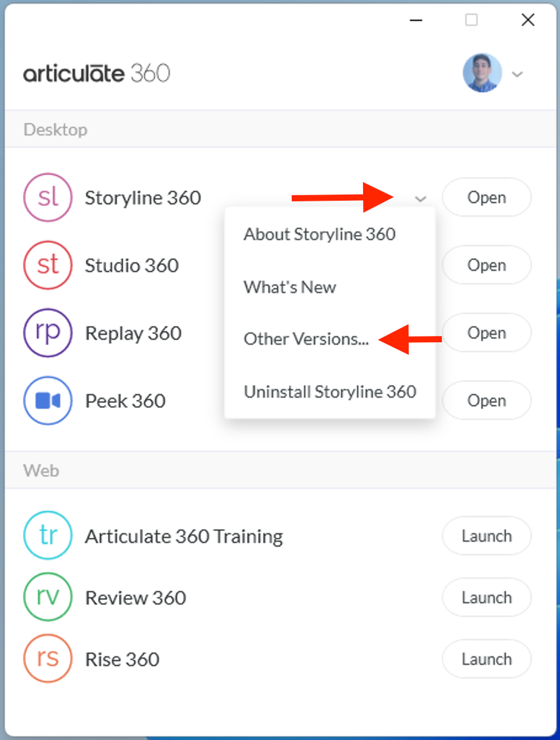Toggle the Storyline 360 options chevron
The width and height of the screenshot is (560, 740).
click(x=420, y=199)
